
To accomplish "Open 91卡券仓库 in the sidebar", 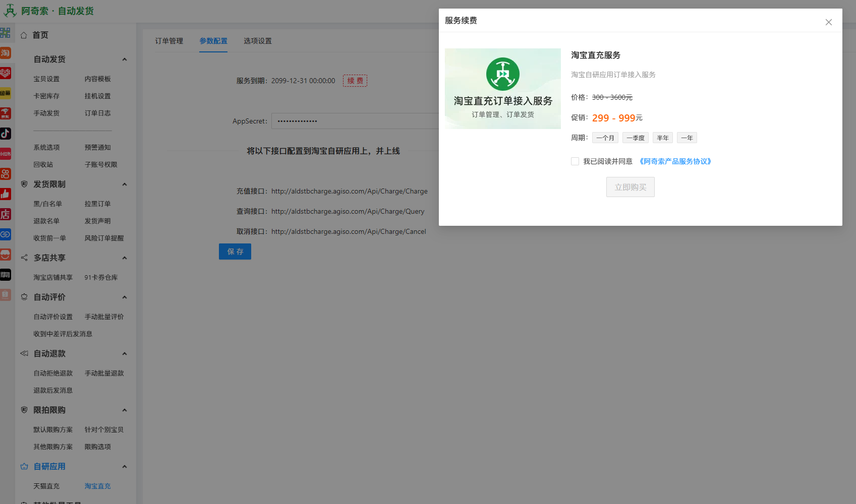I will 101,278.
